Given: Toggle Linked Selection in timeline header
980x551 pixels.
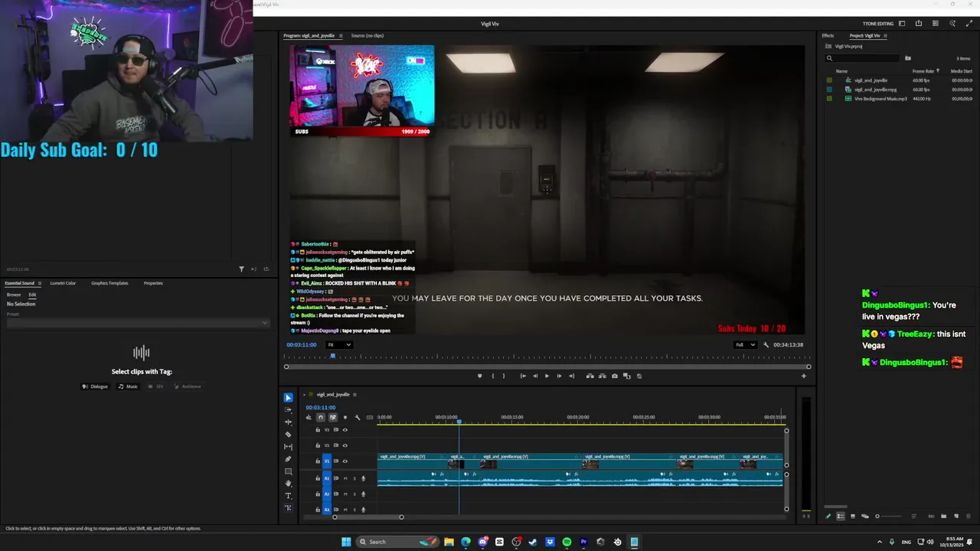Looking at the screenshot, I should pyautogui.click(x=333, y=417).
